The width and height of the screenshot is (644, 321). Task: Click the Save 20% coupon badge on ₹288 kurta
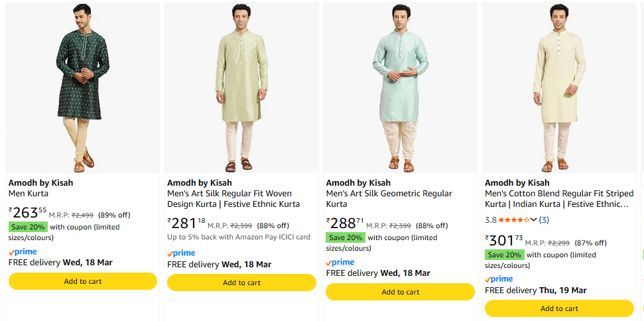tap(346, 237)
